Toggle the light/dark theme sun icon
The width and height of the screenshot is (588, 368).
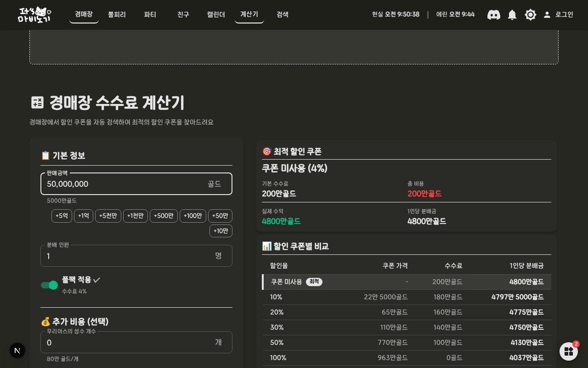(x=531, y=15)
